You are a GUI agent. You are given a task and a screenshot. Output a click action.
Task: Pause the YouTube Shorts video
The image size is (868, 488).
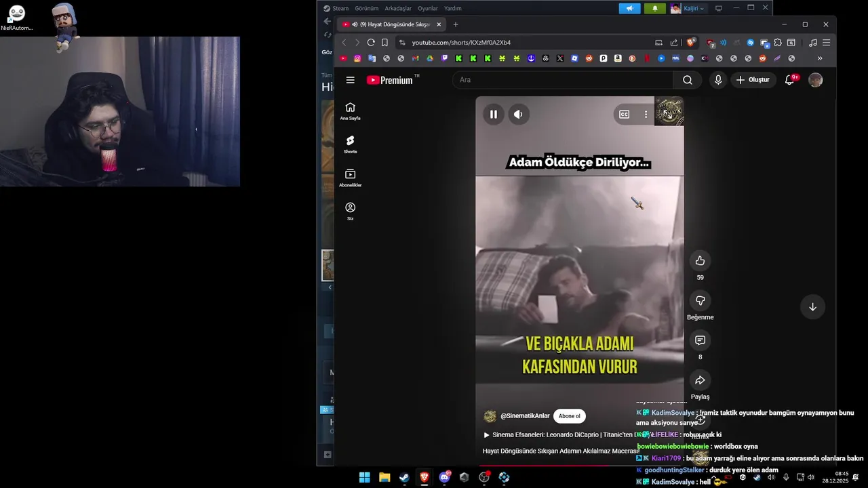[493, 115]
